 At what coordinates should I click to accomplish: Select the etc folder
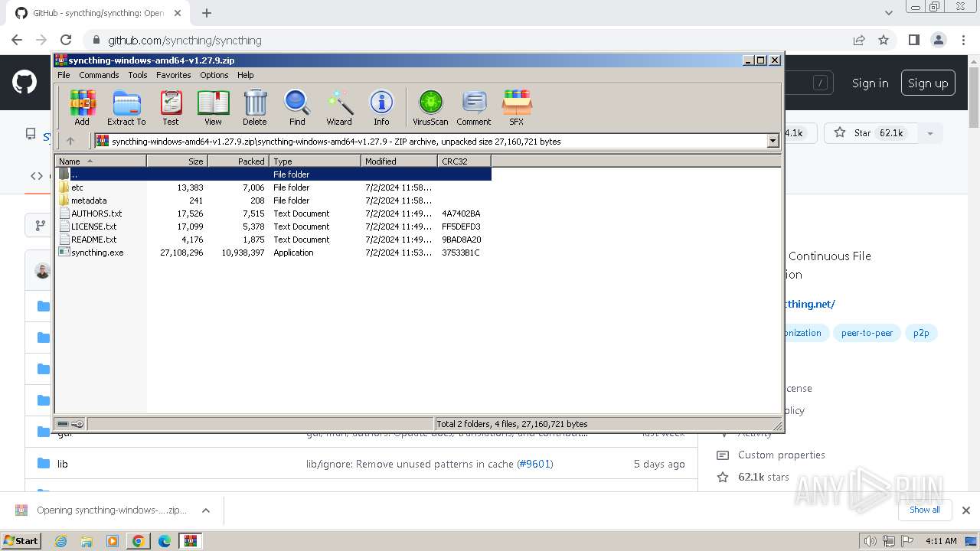(x=77, y=187)
